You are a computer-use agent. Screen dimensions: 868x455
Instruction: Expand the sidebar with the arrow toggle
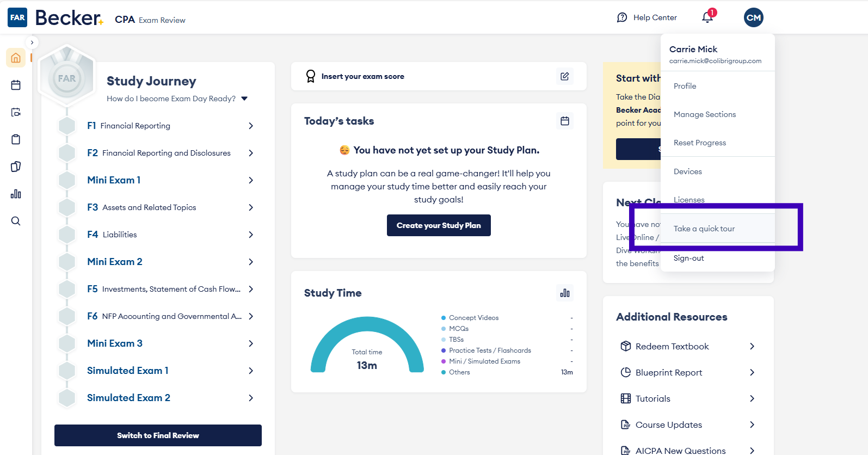pyautogui.click(x=32, y=42)
